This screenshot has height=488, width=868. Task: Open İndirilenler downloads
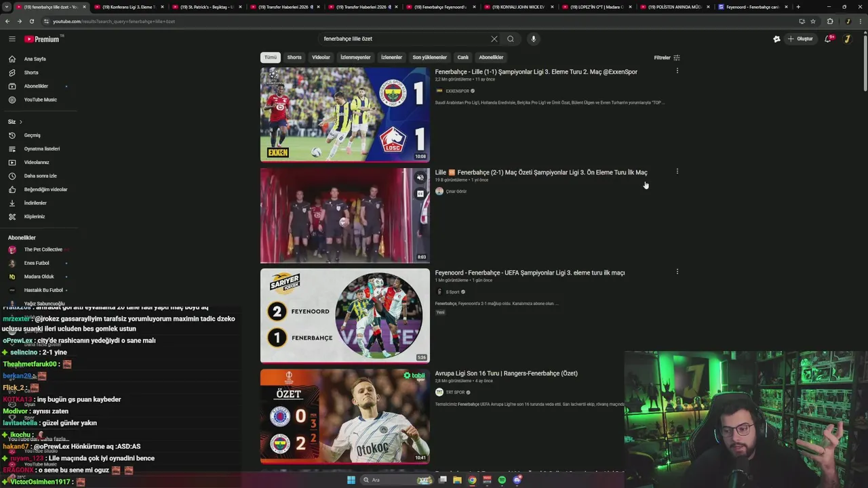(x=35, y=203)
